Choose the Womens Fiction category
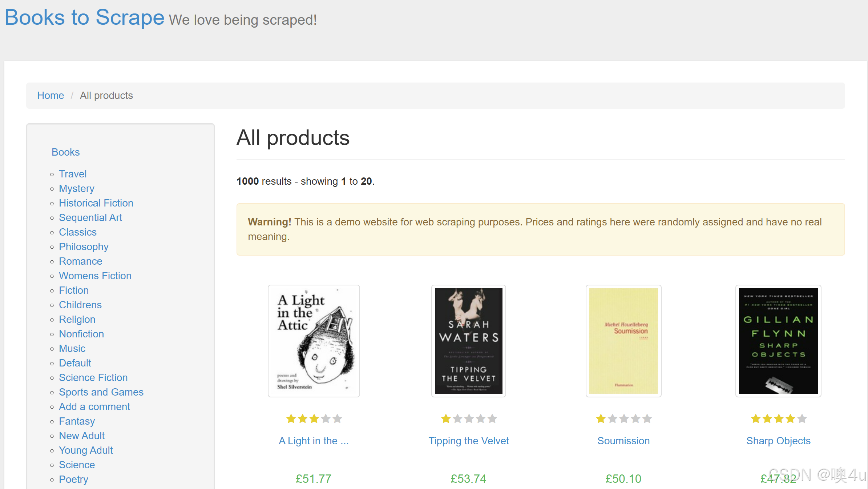Screen dimensions: 868x489 point(95,276)
